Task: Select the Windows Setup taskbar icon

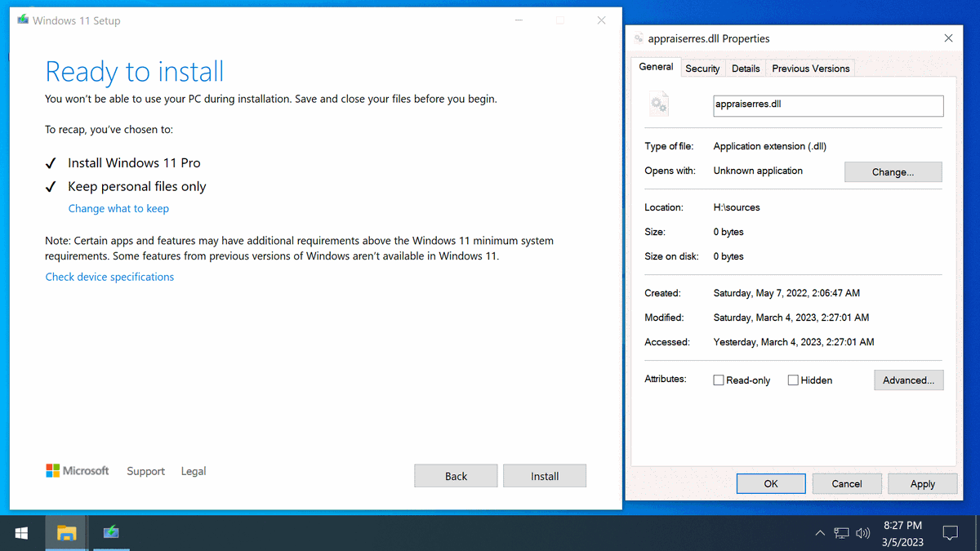Action: click(x=110, y=531)
